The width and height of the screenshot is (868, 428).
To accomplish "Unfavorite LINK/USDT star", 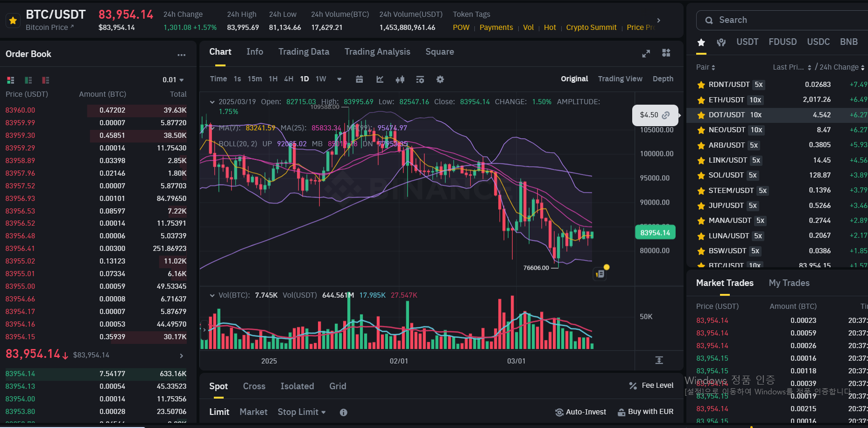I will (701, 160).
